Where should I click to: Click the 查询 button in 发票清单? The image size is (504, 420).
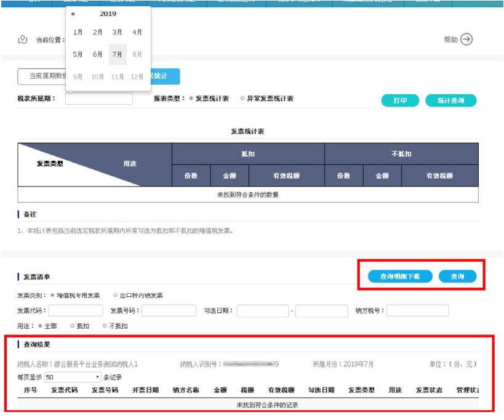[x=457, y=277]
